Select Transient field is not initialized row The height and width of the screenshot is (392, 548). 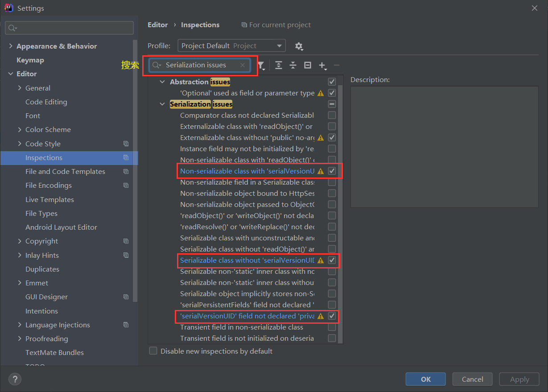(247, 338)
